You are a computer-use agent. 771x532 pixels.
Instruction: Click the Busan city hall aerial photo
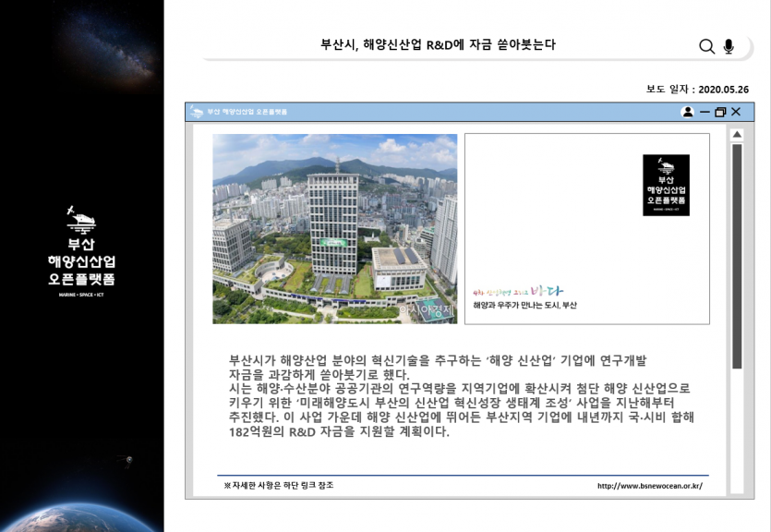[335, 229]
